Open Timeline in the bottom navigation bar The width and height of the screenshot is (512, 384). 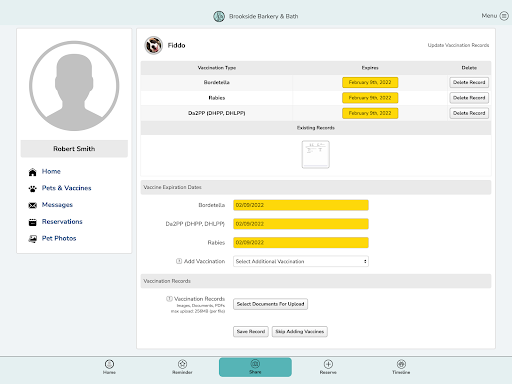(x=401, y=367)
